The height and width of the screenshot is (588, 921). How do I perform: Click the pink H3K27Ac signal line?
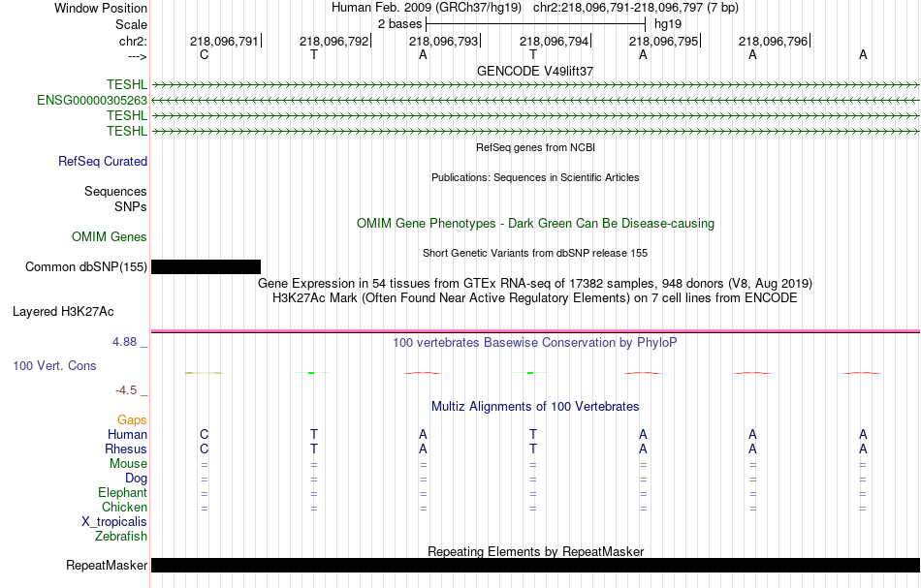[x=535, y=331]
